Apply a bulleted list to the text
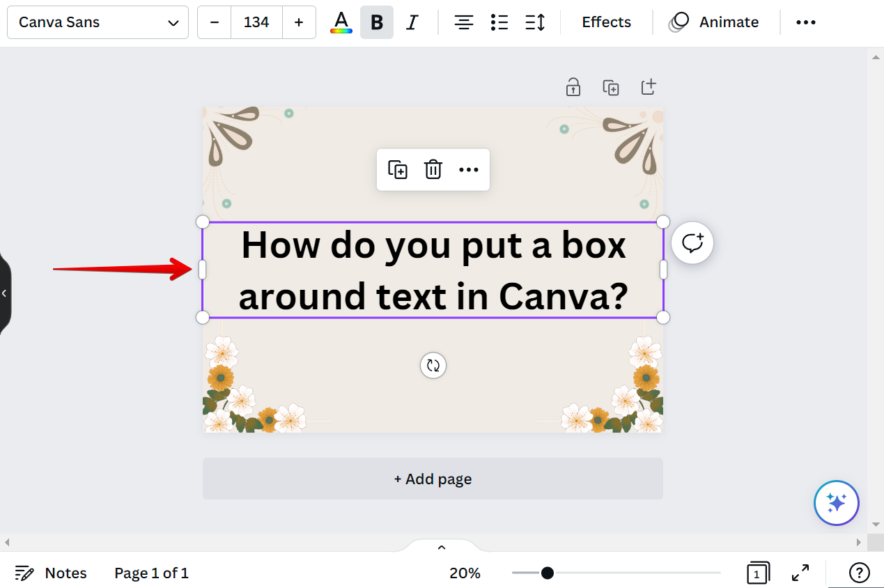This screenshot has height=588, width=884. (x=499, y=22)
